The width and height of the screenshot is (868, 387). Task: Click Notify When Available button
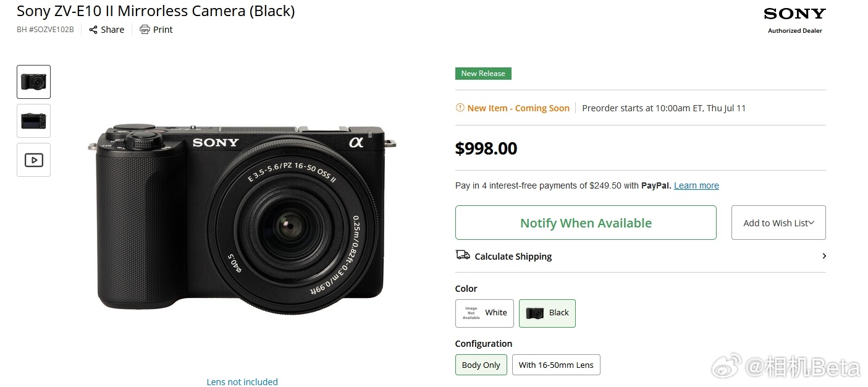coord(586,223)
